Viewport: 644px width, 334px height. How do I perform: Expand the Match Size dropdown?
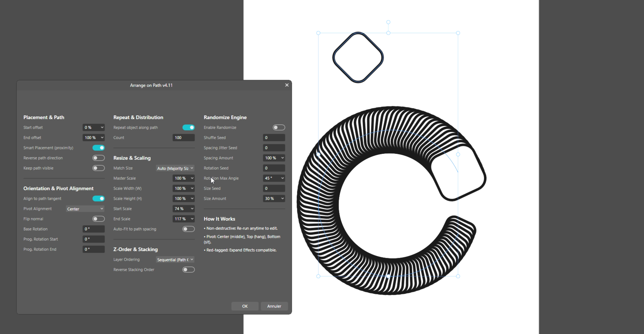coord(175,168)
